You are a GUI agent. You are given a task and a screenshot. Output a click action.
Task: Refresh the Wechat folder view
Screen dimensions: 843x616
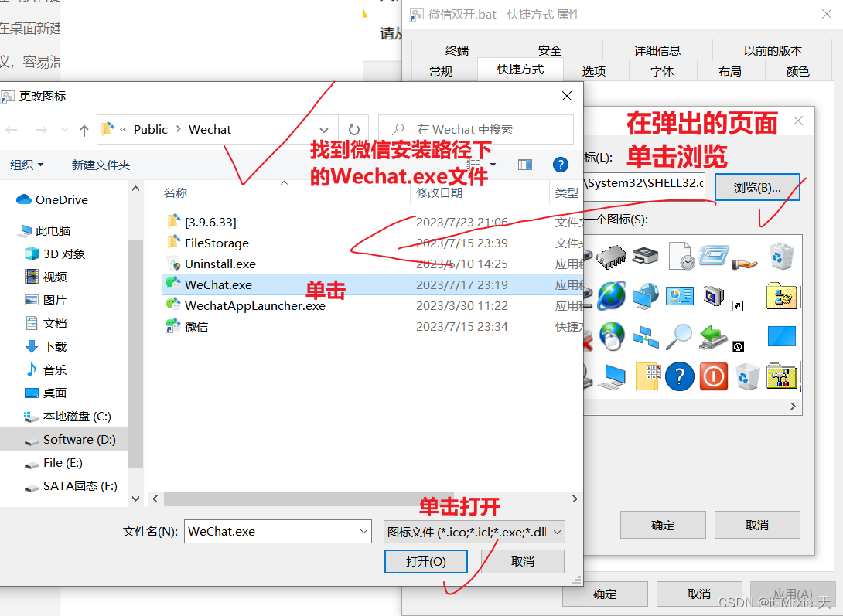pyautogui.click(x=353, y=129)
